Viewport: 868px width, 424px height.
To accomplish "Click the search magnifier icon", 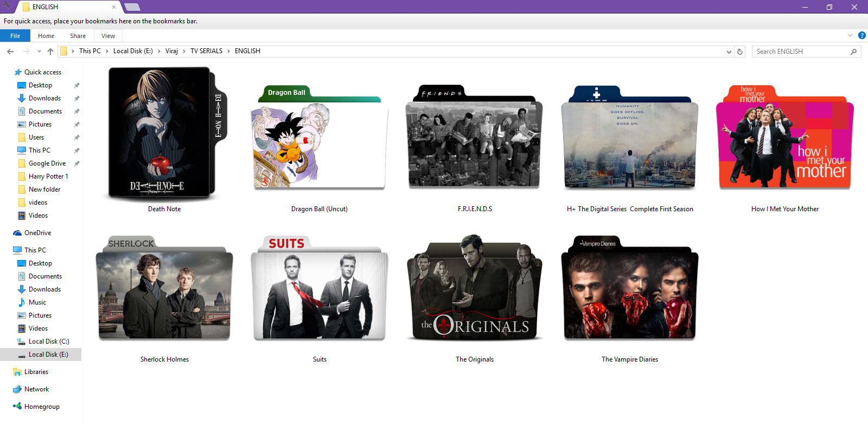I will [x=853, y=52].
